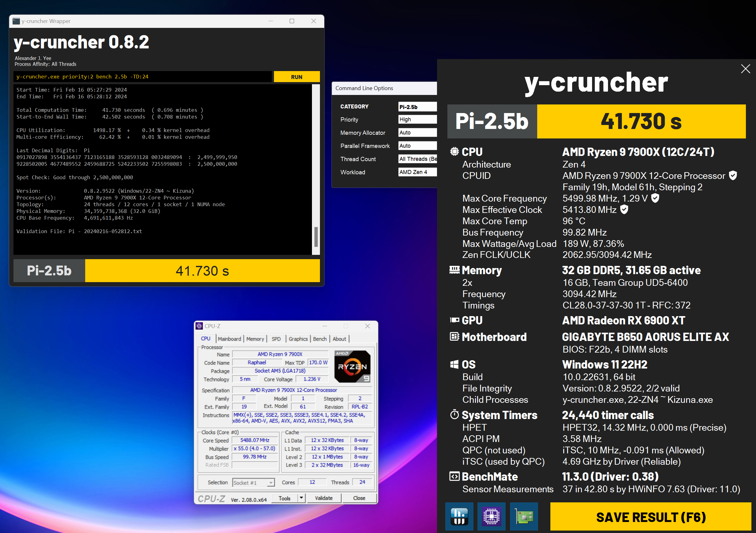Click the Multiplier x 55.0 value

point(255,448)
